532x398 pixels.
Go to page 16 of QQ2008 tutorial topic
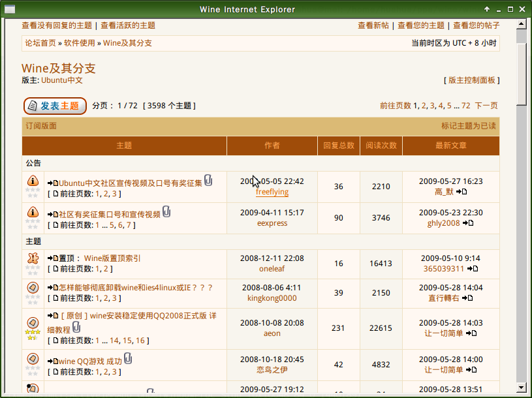click(140, 341)
